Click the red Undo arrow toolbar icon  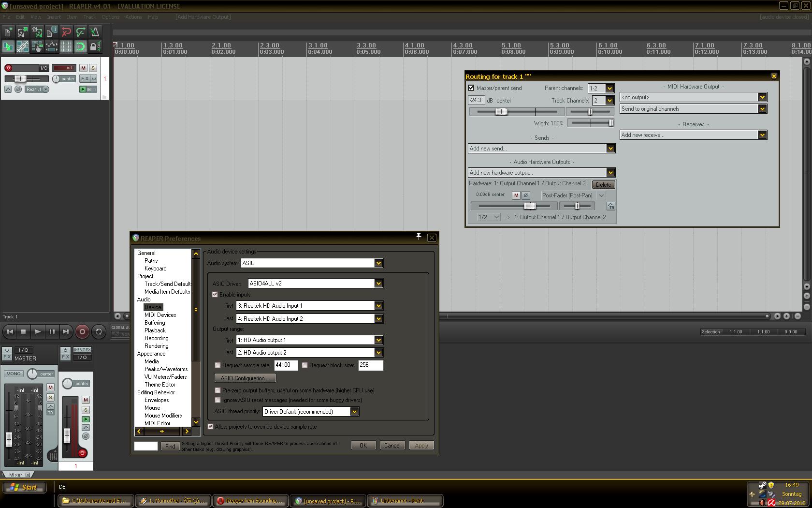[66, 32]
